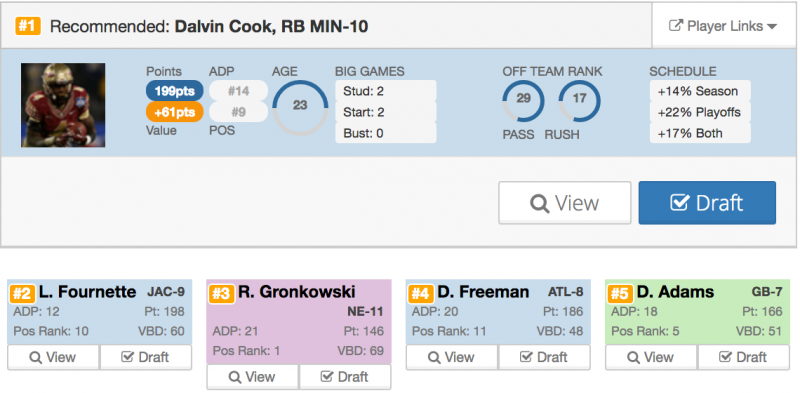View Dalvin Cook's recommended player details
The height and width of the screenshot is (393, 800).
pos(565,203)
